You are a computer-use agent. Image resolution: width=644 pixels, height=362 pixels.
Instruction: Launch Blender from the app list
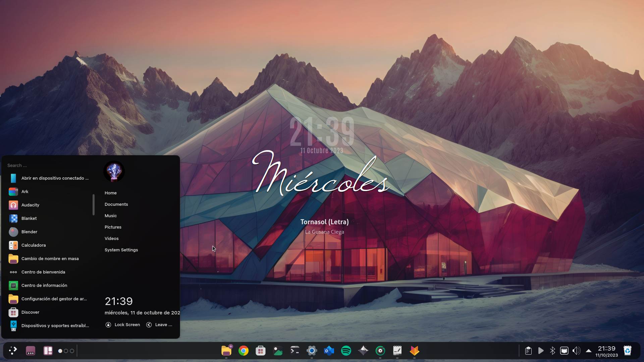(49, 232)
